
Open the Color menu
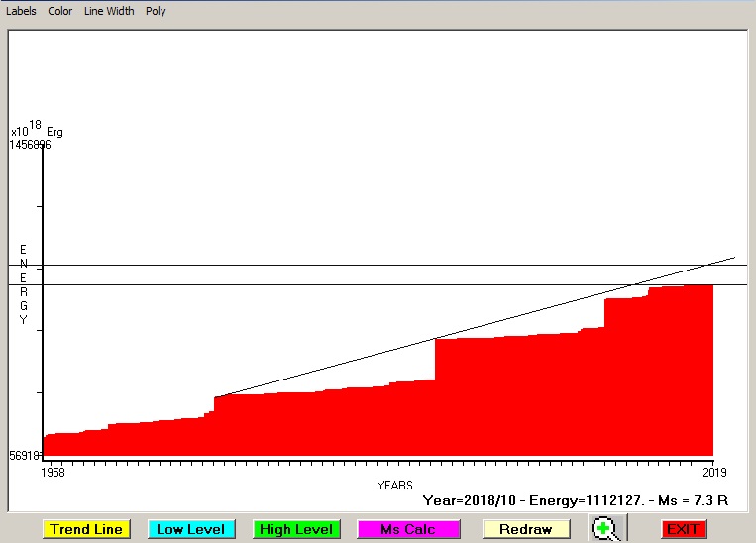[60, 11]
